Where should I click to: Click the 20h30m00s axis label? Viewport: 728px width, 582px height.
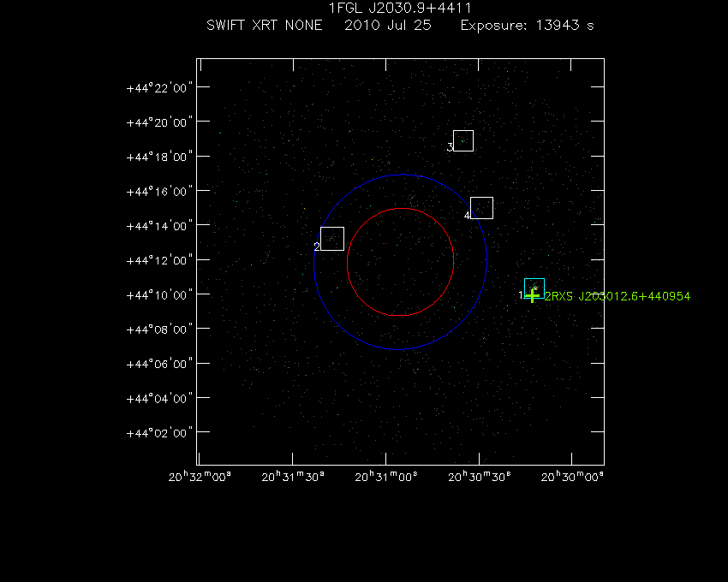pos(572,477)
